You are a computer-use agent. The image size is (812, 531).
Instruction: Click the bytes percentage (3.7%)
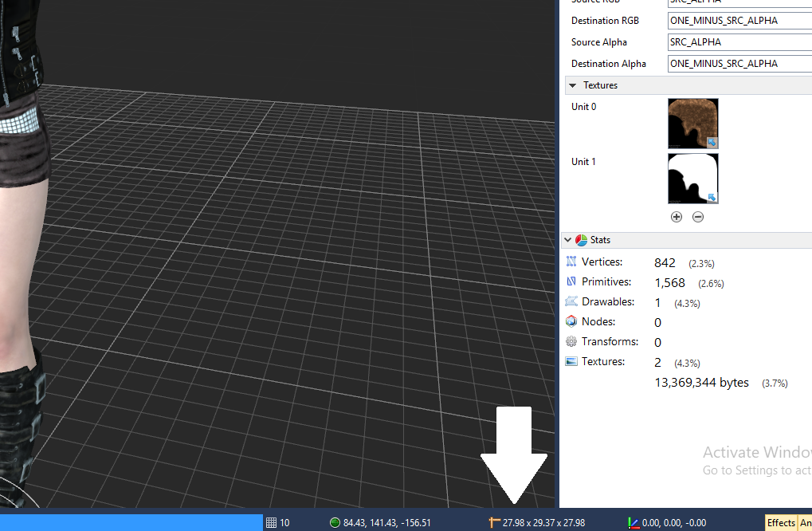[x=775, y=383]
